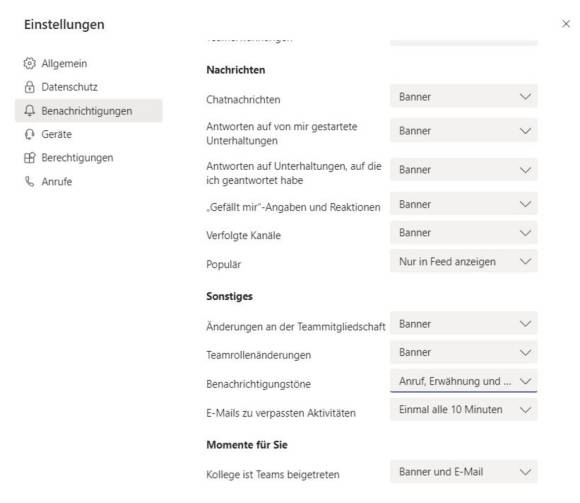Expand the Benachrichtigungstöne dropdown
The image size is (580, 503).
click(463, 381)
